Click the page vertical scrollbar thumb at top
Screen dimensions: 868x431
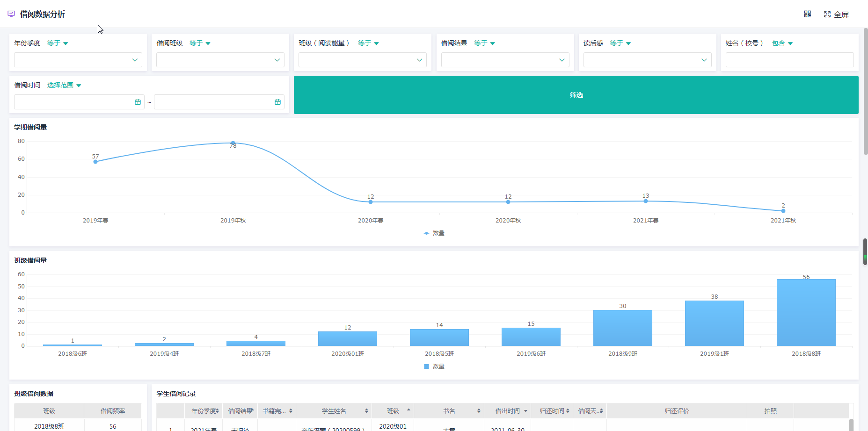[865, 91]
